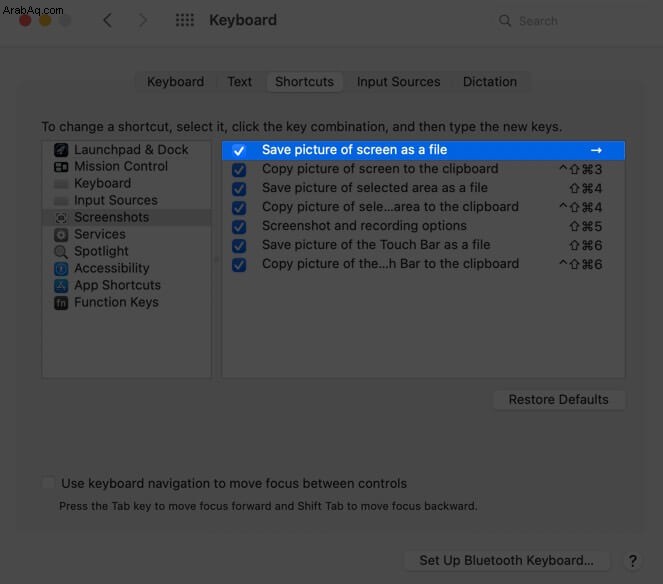This screenshot has height=584, width=663.
Task: Click the ^⇧⌘3 key combination
Action: [x=581, y=170]
